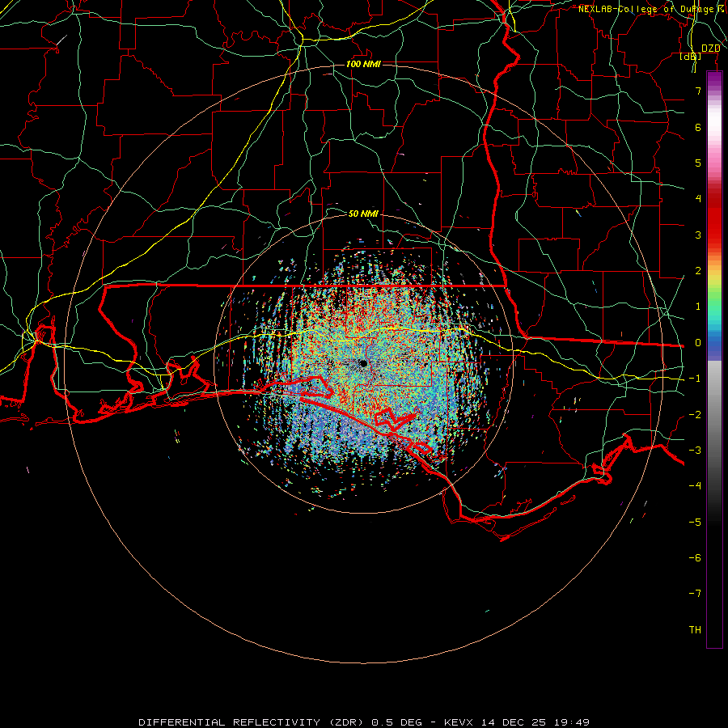Image resolution: width=728 pixels, height=728 pixels.
Task: Click the 50 NMI range ring label
Action: [363, 214]
